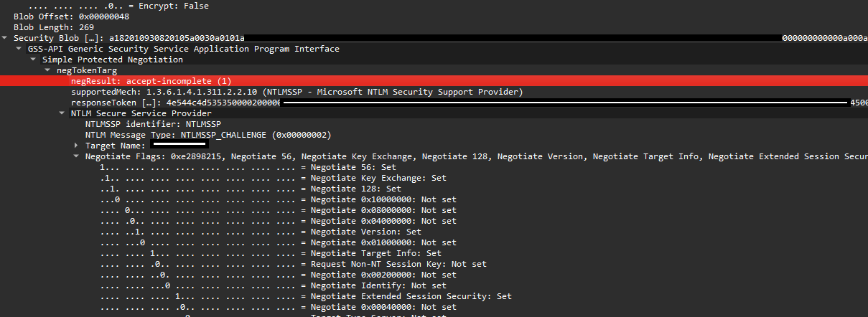Collapse the Negotiate Flags node
This screenshot has height=317, width=868.
pyautogui.click(x=77, y=156)
